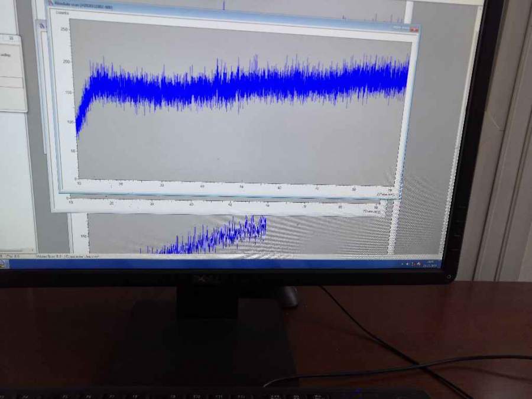
Task: Click the taskbar clock
Action: tap(431, 263)
